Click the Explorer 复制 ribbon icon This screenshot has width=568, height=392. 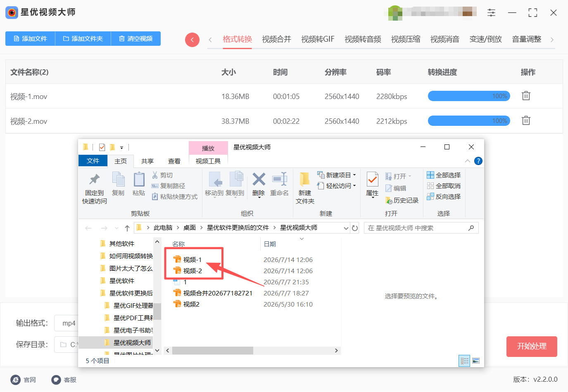[x=118, y=179]
